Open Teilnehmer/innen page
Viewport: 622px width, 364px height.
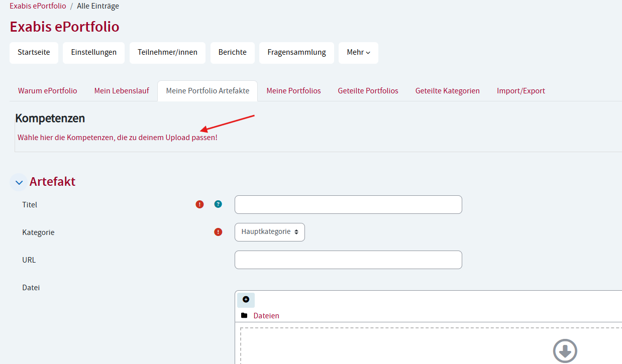pyautogui.click(x=167, y=53)
